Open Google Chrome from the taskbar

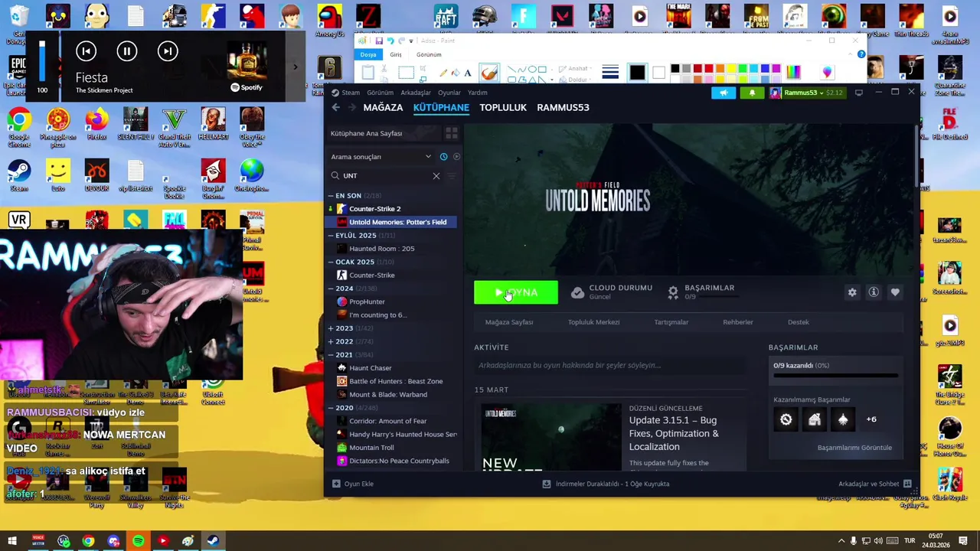pos(89,541)
